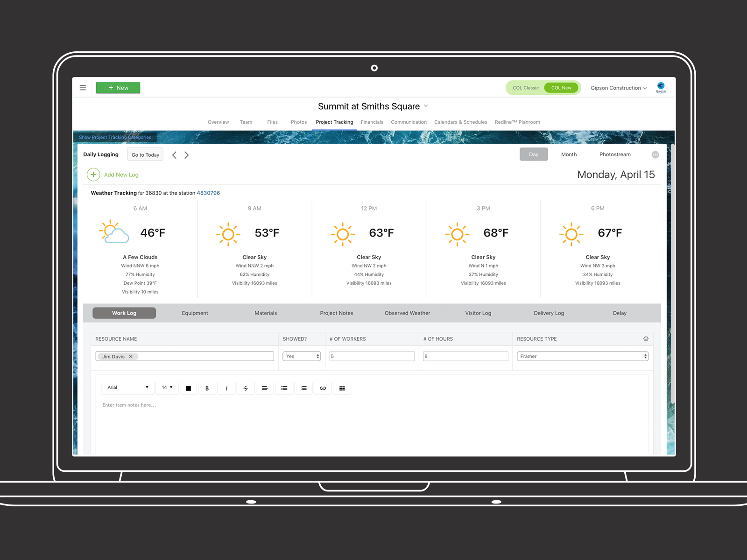Select Day view

click(x=534, y=154)
